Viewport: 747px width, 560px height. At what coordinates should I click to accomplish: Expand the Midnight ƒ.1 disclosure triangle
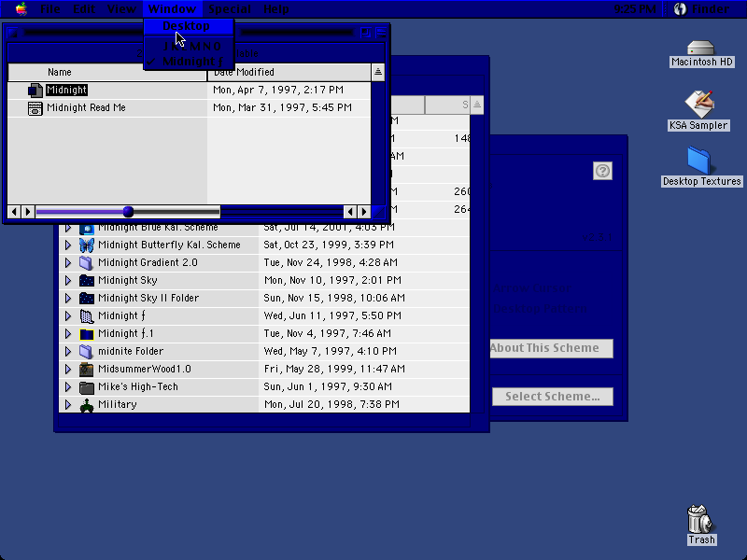[68, 334]
